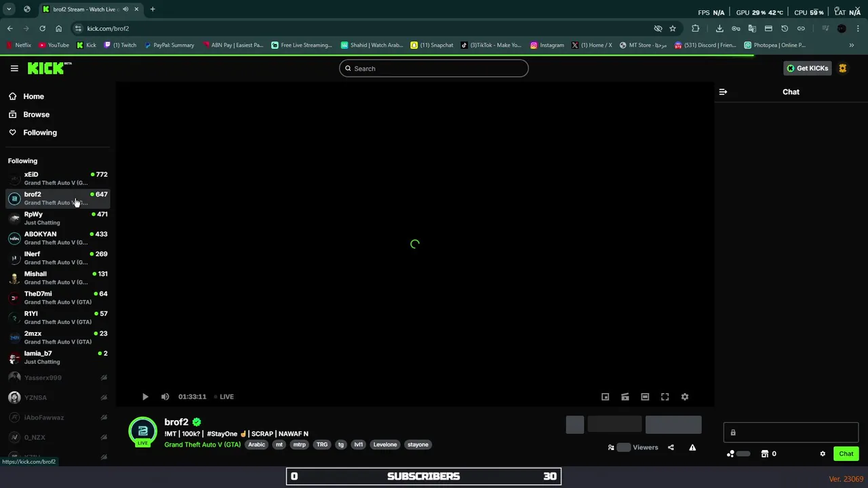868x488 pixels.
Task: Expand the bookmarks bar overflow chevron
Action: click(852, 45)
